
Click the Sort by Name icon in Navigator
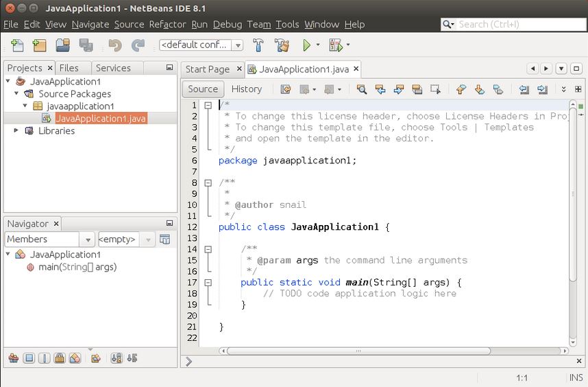click(117, 358)
